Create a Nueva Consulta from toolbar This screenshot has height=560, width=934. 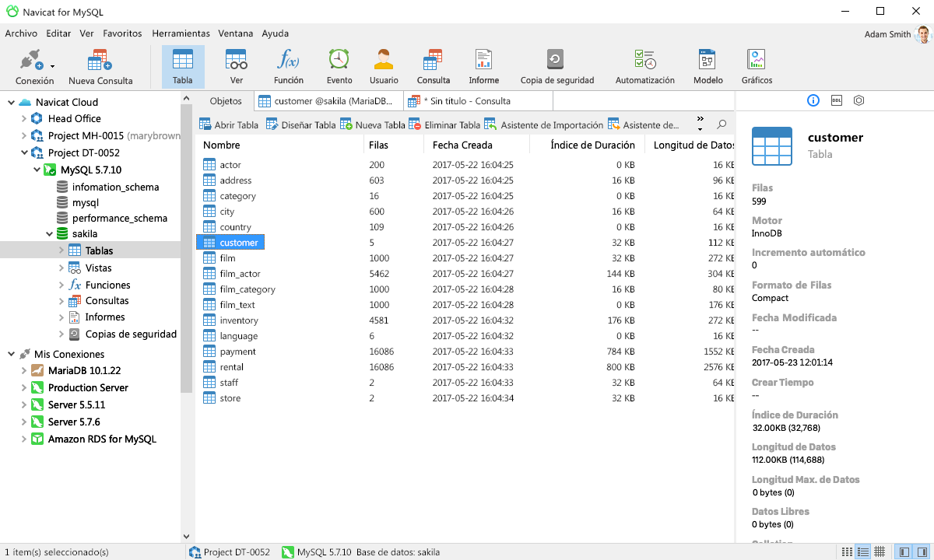pyautogui.click(x=100, y=66)
